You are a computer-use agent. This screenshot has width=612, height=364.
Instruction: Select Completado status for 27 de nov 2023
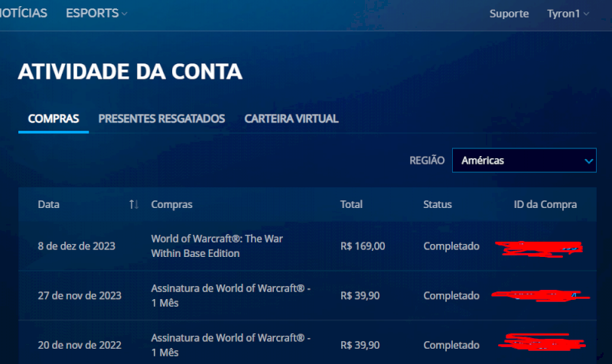(451, 296)
